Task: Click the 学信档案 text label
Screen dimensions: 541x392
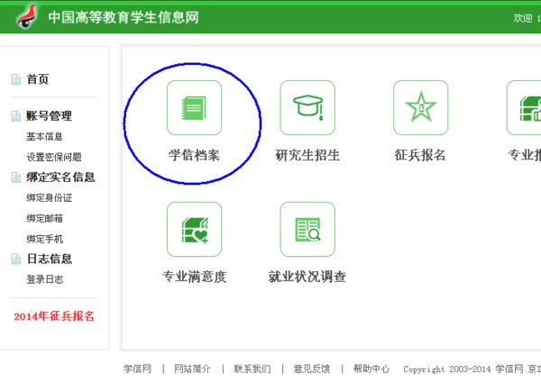Action: click(194, 155)
